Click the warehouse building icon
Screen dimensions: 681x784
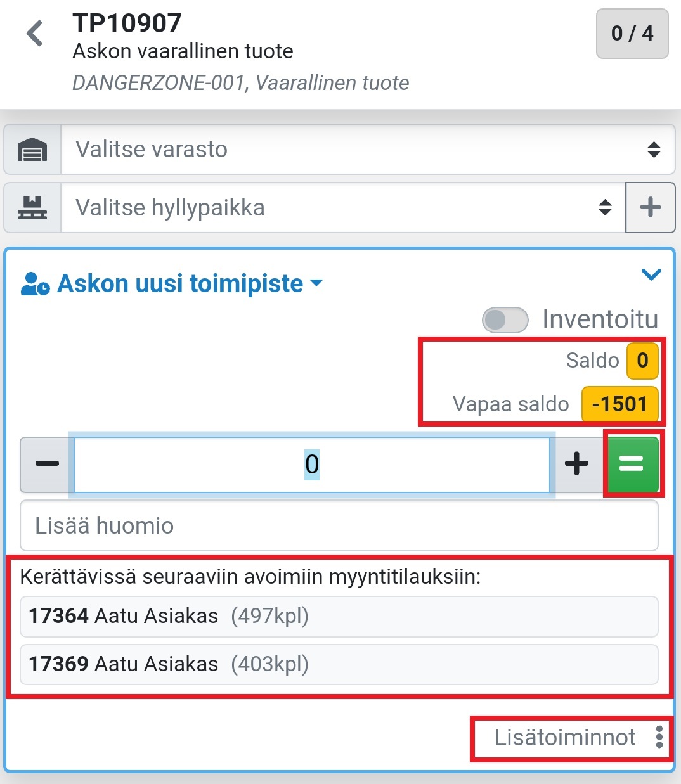tap(32, 150)
